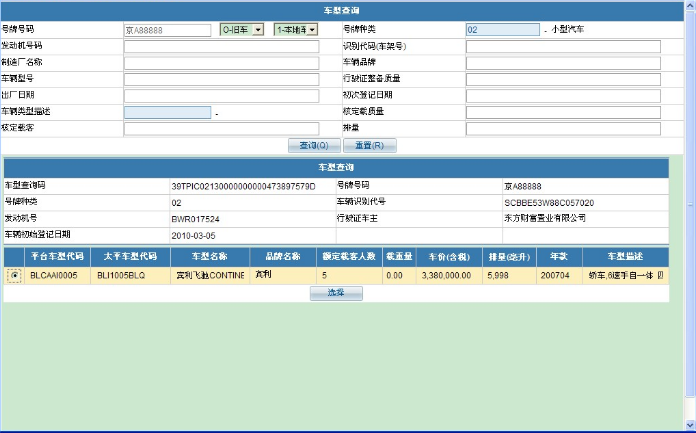The width and height of the screenshot is (696, 433).
Task: Click the 车辆类型描述 input box
Action: tap(167, 112)
